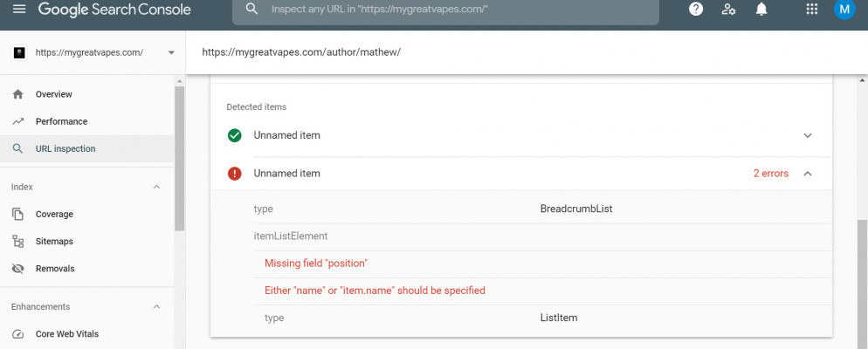
Task: Click the green check valid item icon
Action: click(235, 135)
